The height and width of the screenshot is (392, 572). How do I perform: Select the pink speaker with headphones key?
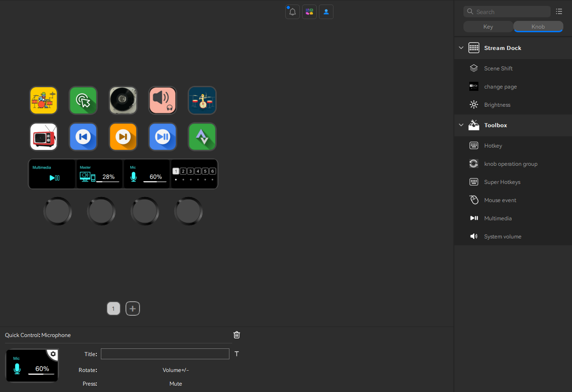point(163,100)
